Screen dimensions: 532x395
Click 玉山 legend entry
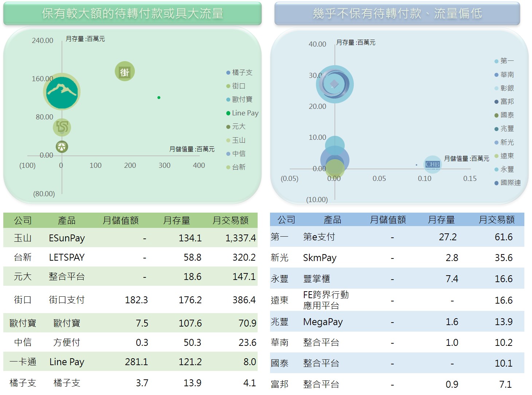236,140
